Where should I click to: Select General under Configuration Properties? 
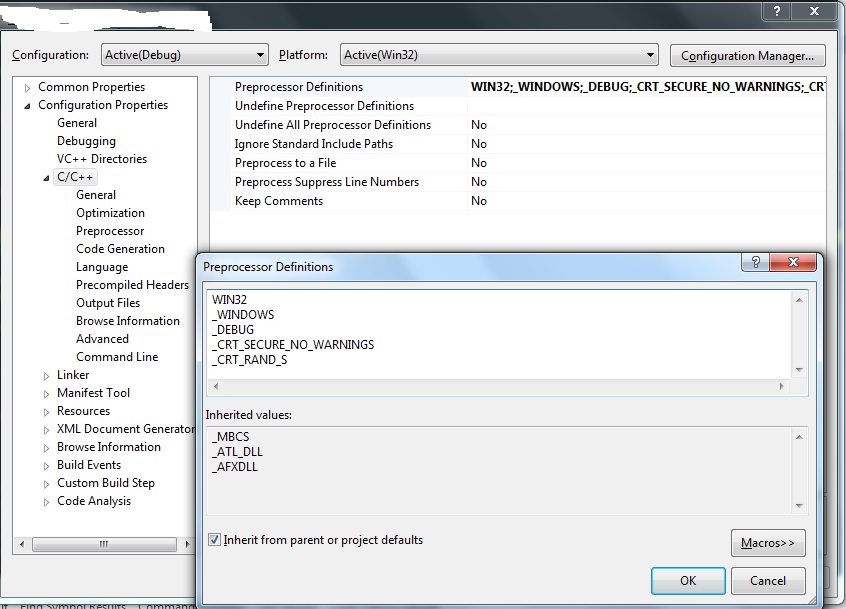[x=77, y=123]
